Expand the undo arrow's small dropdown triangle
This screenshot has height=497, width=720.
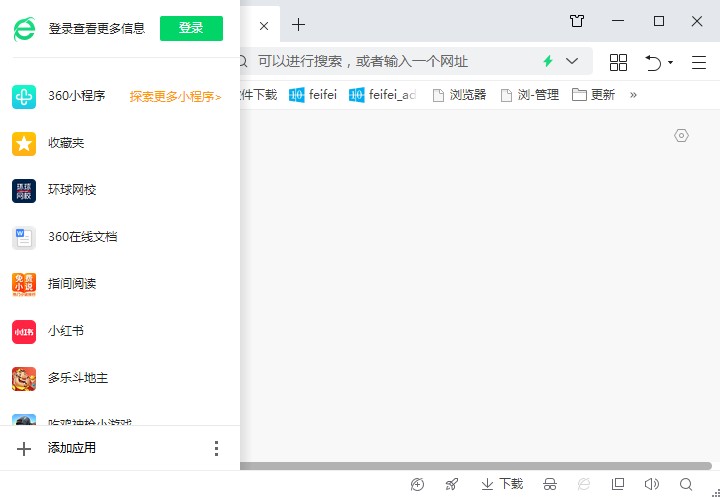tap(670, 62)
